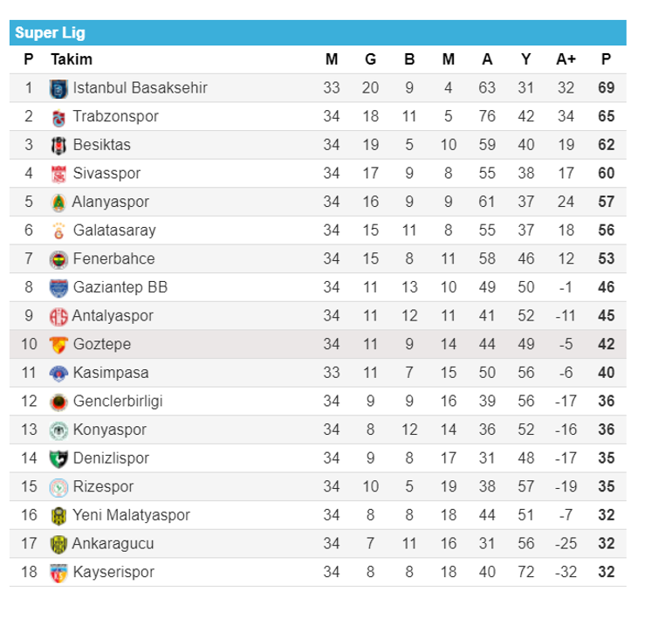Open the Kasimpasa team name link

click(110, 373)
